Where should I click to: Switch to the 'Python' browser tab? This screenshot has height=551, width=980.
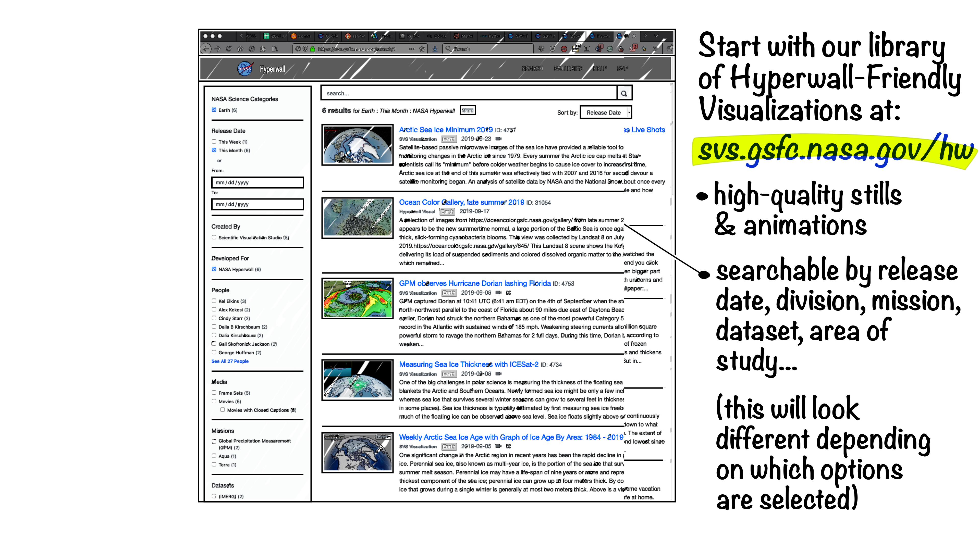[491, 36]
